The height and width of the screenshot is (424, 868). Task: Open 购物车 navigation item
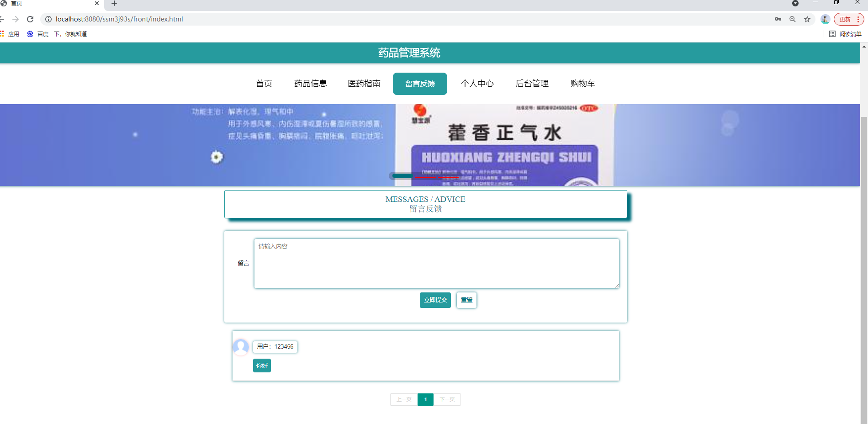click(x=583, y=84)
